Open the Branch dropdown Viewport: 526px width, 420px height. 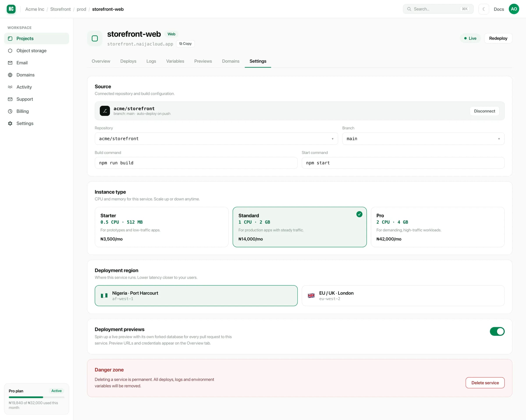[423, 139]
